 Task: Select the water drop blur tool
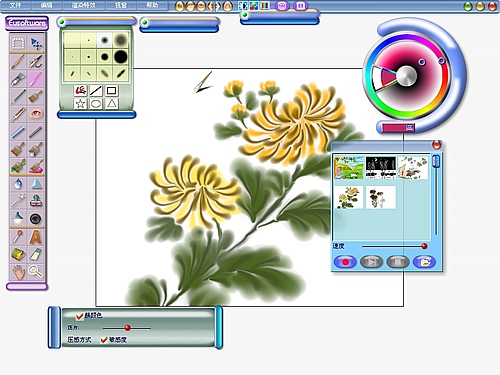click(18, 184)
